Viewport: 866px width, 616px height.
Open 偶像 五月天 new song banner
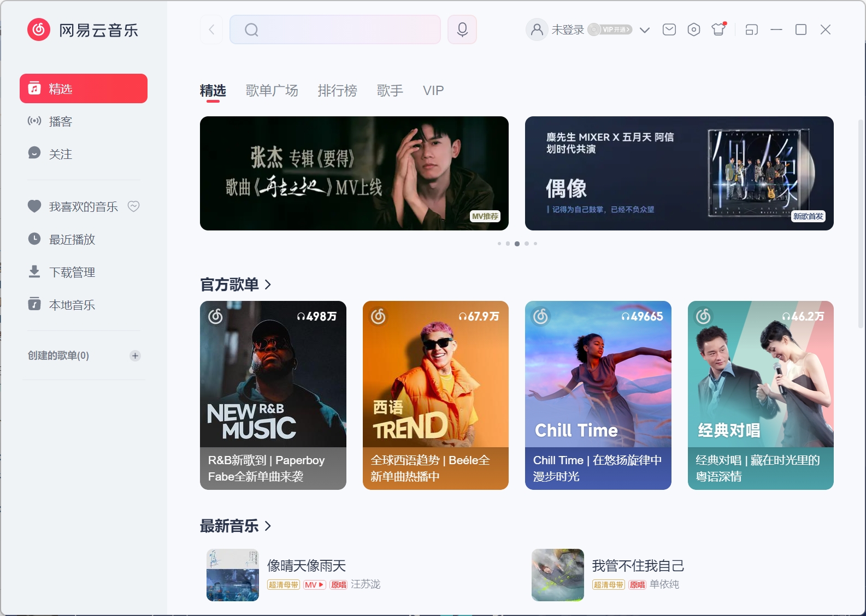(x=679, y=173)
